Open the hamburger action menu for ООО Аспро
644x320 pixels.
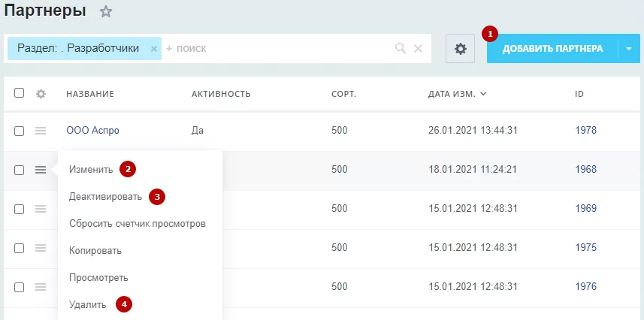point(41,131)
